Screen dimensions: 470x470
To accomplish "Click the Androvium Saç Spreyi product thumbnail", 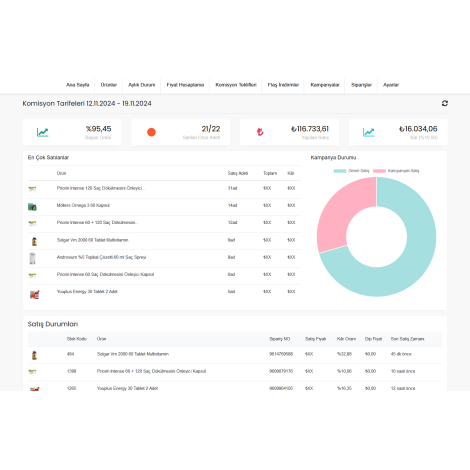I will 32,258.
